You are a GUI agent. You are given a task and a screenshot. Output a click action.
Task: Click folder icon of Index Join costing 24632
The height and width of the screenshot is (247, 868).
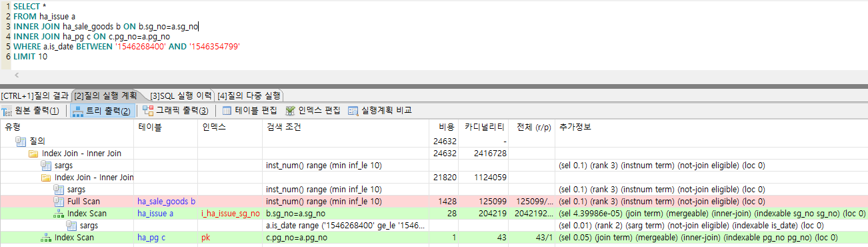(x=34, y=153)
